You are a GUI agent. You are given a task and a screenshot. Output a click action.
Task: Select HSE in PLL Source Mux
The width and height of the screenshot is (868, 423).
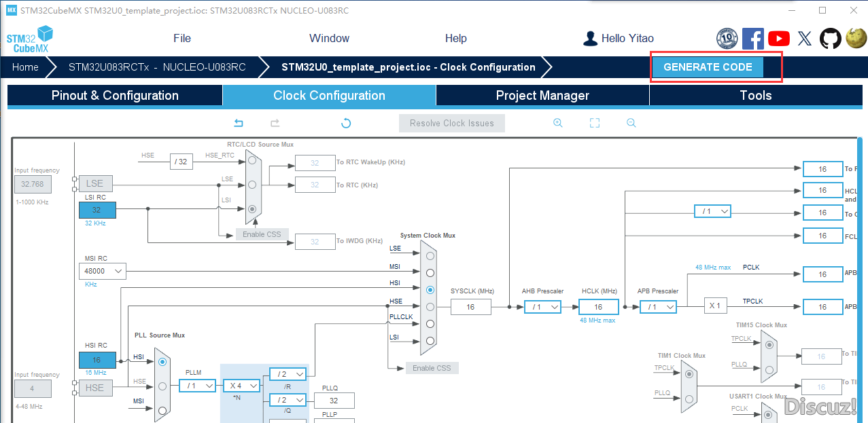coord(162,386)
